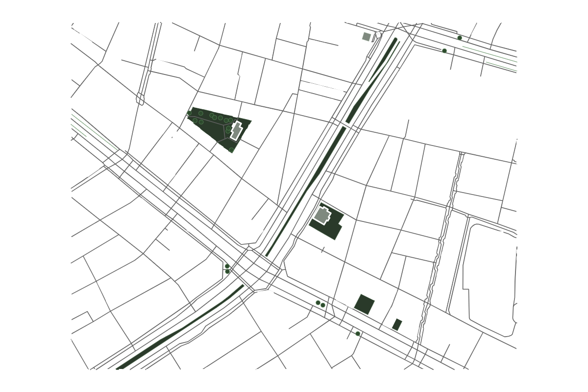Viewport: 588px width, 392px height.
Task: Select the large rounded outlined block at right edge
Action: [x=490, y=279]
